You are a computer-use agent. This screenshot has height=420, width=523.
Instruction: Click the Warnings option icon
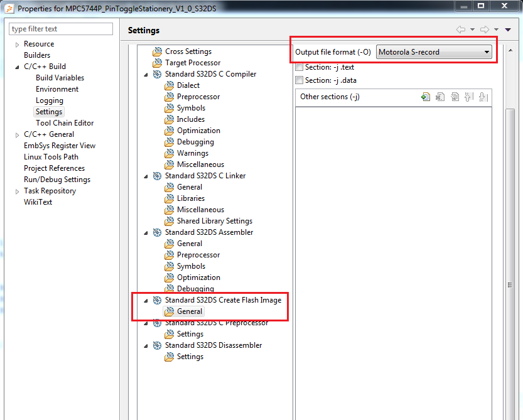pyautogui.click(x=170, y=153)
